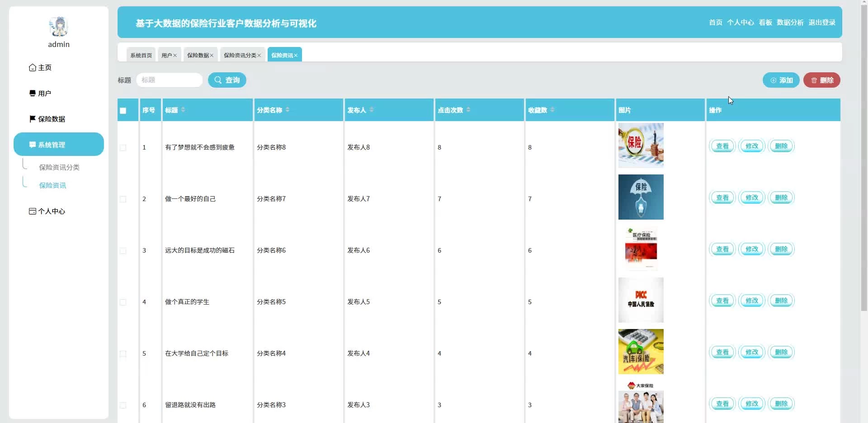Collapse the 系统管理 sidebar menu

pos(59,144)
